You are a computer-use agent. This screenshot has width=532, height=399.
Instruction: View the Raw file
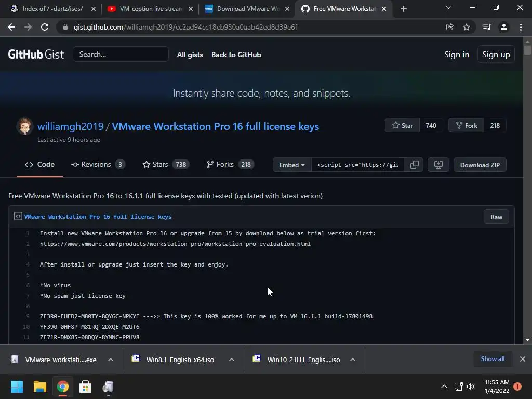tap(496, 217)
